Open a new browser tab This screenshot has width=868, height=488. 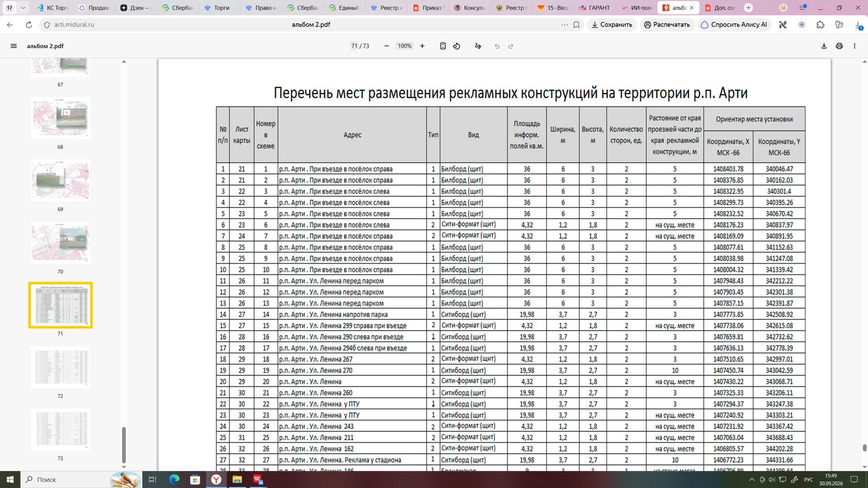point(748,8)
